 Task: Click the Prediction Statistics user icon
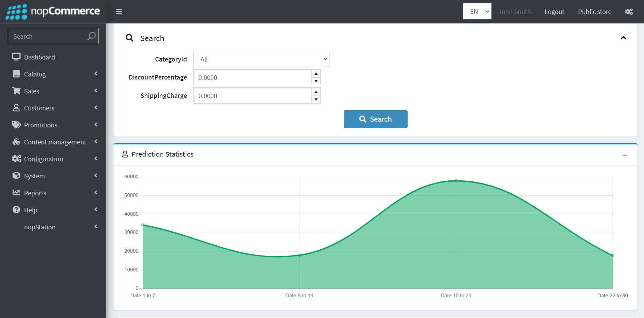point(125,154)
